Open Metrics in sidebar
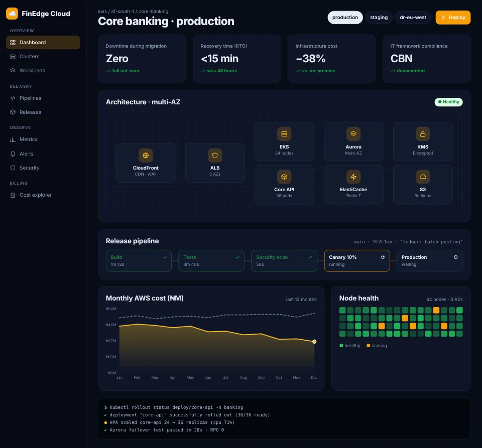 [x=43, y=139]
